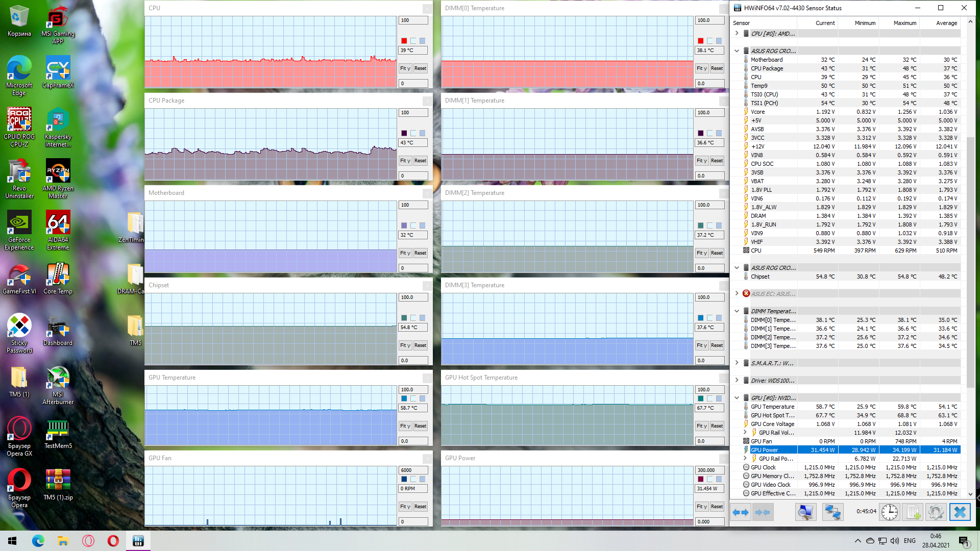Click the Maximum column header
This screenshot has height=551, width=980.
(x=904, y=23)
